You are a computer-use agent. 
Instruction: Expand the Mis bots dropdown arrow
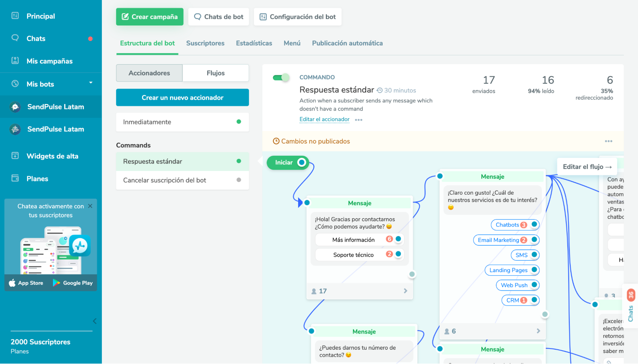pos(91,83)
